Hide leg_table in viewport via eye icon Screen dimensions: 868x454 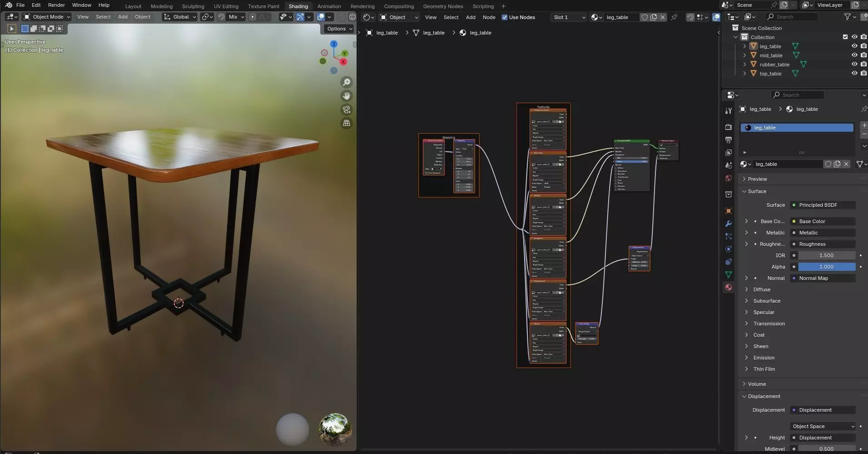tap(854, 46)
